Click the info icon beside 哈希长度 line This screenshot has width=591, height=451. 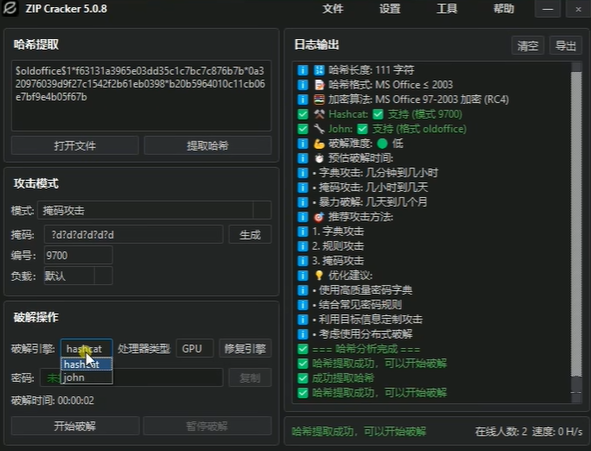tap(303, 70)
